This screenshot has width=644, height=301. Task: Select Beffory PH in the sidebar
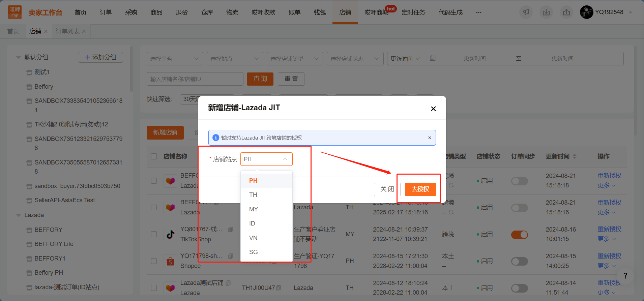[x=49, y=273]
